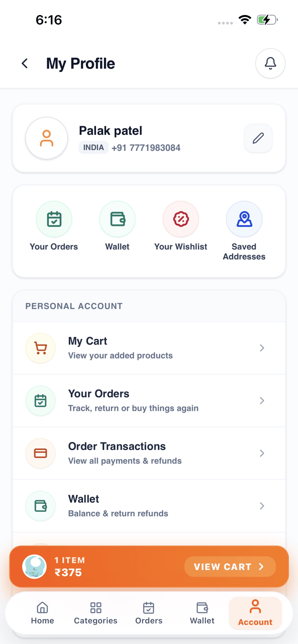298x644 pixels.
Task: Switch to the Categories tab
Action: [96, 613]
